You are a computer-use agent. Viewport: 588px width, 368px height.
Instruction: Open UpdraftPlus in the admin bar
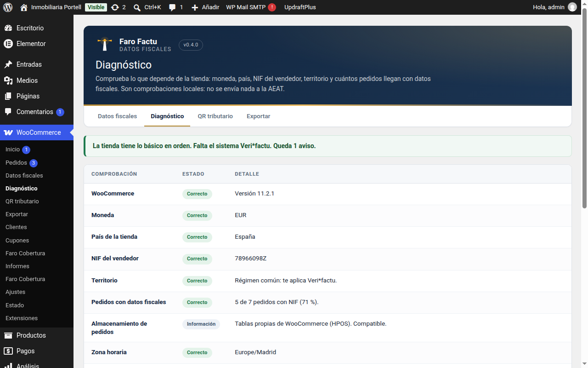tap(300, 7)
